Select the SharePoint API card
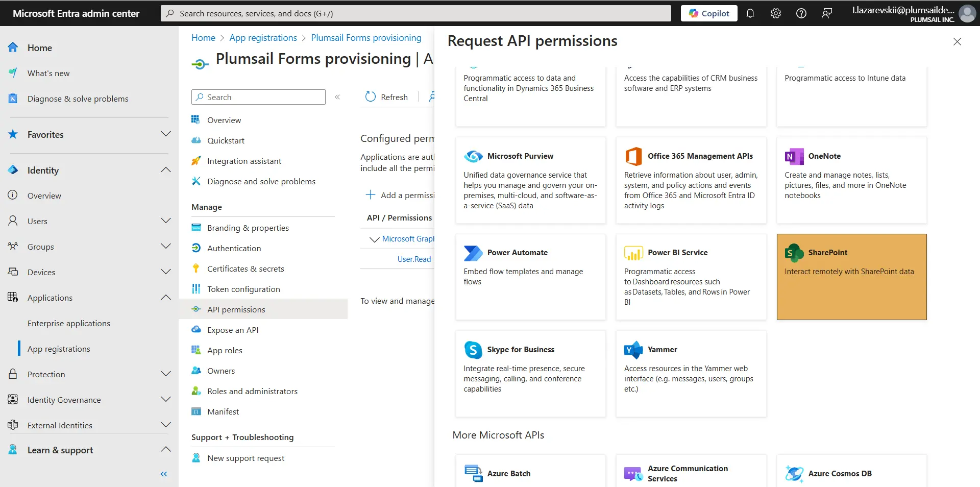Image resolution: width=980 pixels, height=487 pixels. (x=851, y=277)
